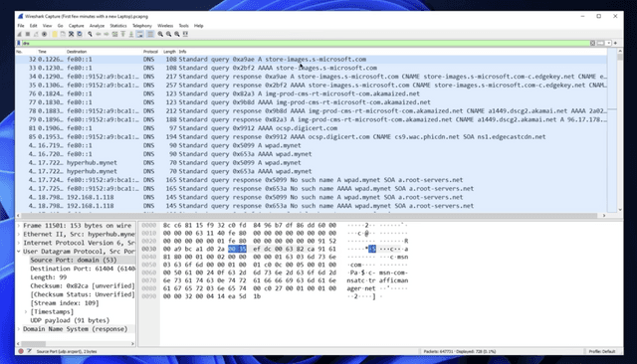Sort by the Info column header
The width and height of the screenshot is (637, 364).
[x=392, y=52]
